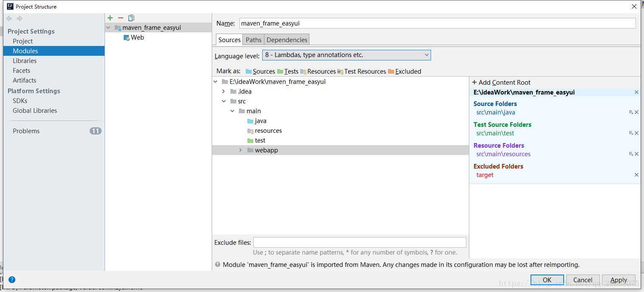The image size is (644, 292).
Task: Click the Cancel button
Action: pyautogui.click(x=583, y=280)
